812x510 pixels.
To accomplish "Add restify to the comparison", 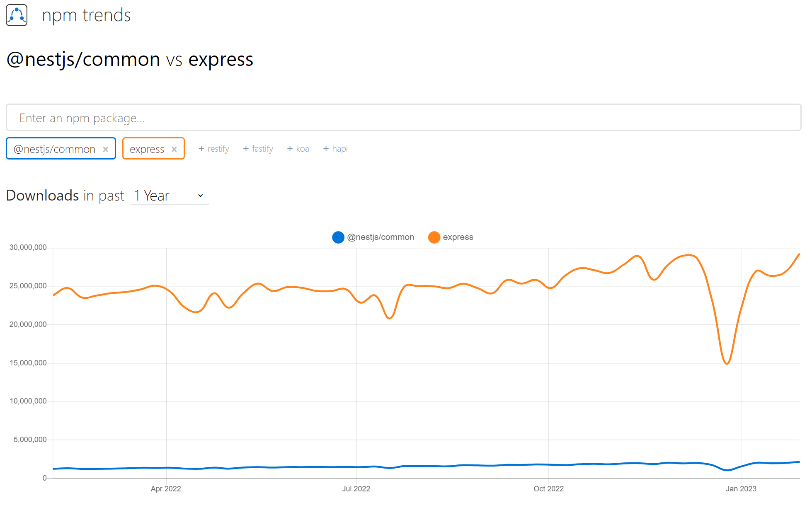I will coord(214,149).
